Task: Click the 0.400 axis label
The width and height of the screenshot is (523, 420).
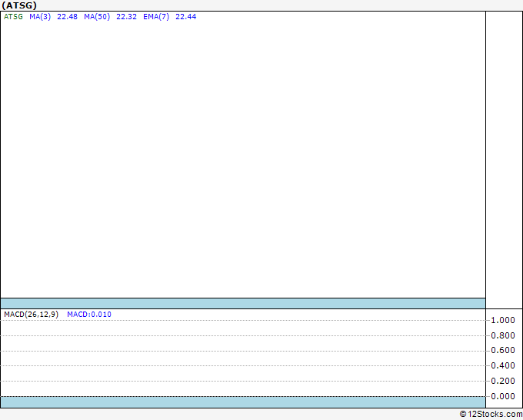Action: pyautogui.click(x=503, y=365)
